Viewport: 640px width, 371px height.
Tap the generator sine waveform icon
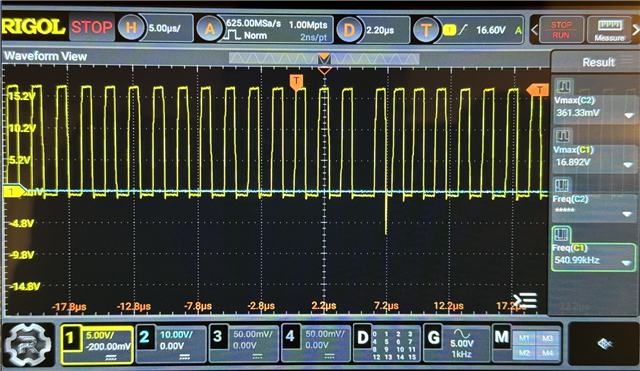[x=462, y=333]
